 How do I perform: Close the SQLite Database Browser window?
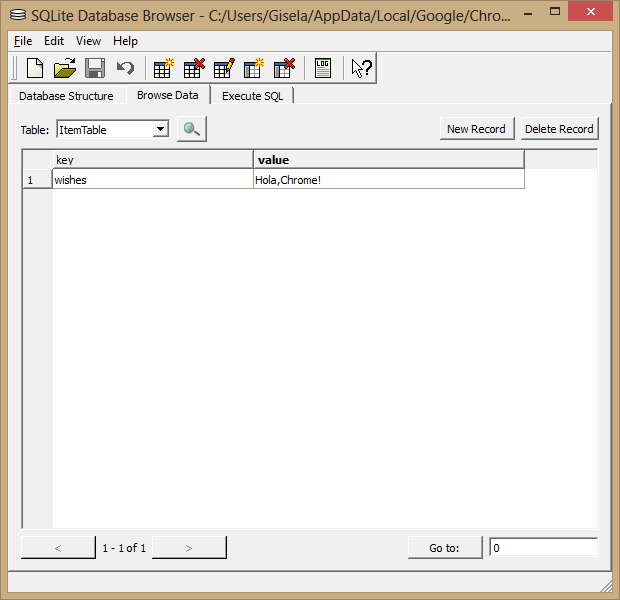click(x=591, y=11)
